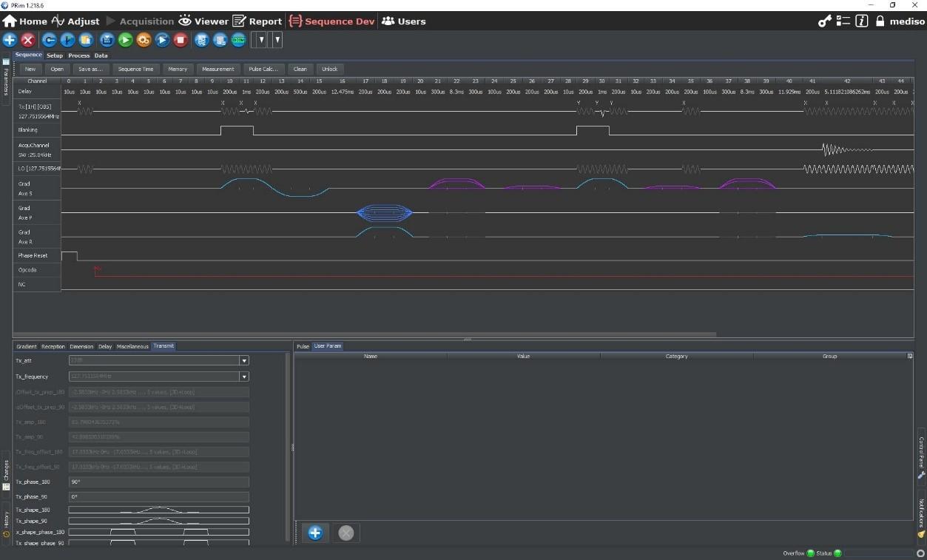The width and height of the screenshot is (927, 560).
Task: Click the Open button
Action: (x=57, y=69)
